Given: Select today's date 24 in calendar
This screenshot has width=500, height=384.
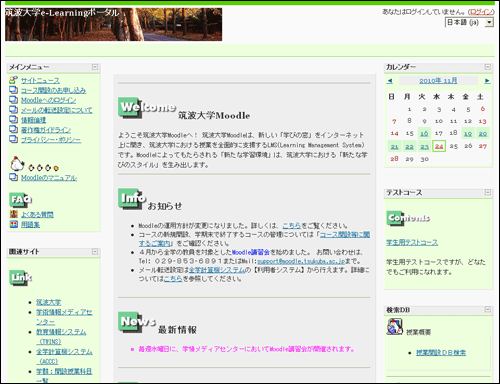Looking at the screenshot, I should [439, 146].
